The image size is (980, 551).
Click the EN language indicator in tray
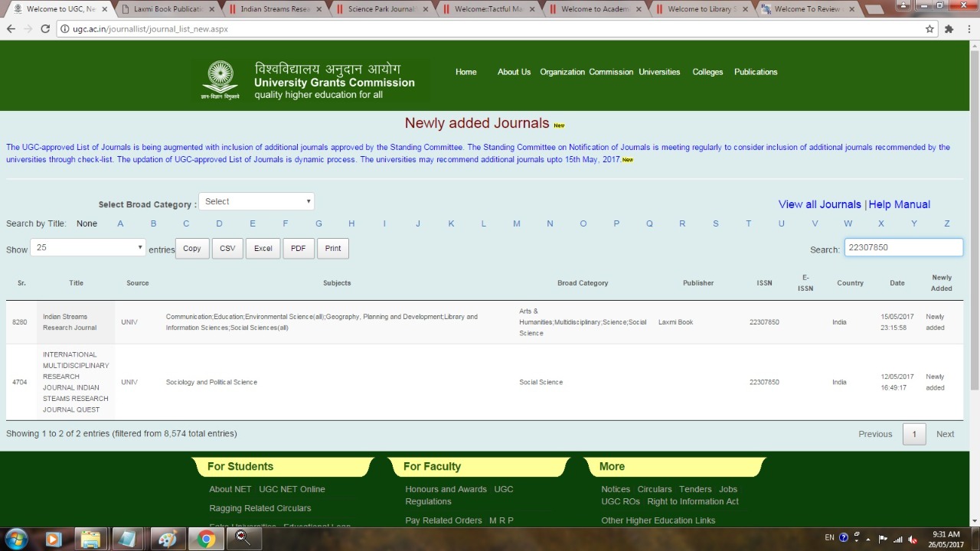829,538
